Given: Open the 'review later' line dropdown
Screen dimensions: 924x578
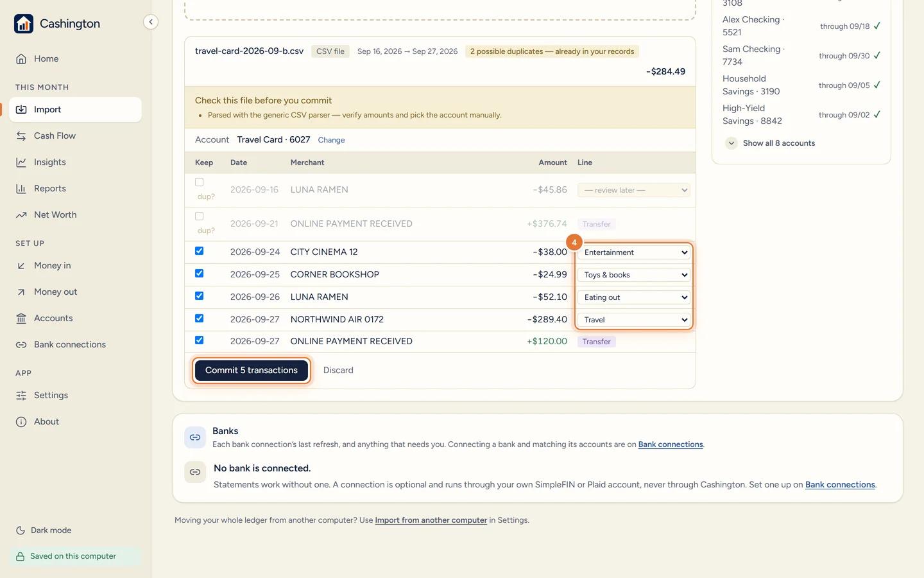Looking at the screenshot, I should pyautogui.click(x=634, y=190).
